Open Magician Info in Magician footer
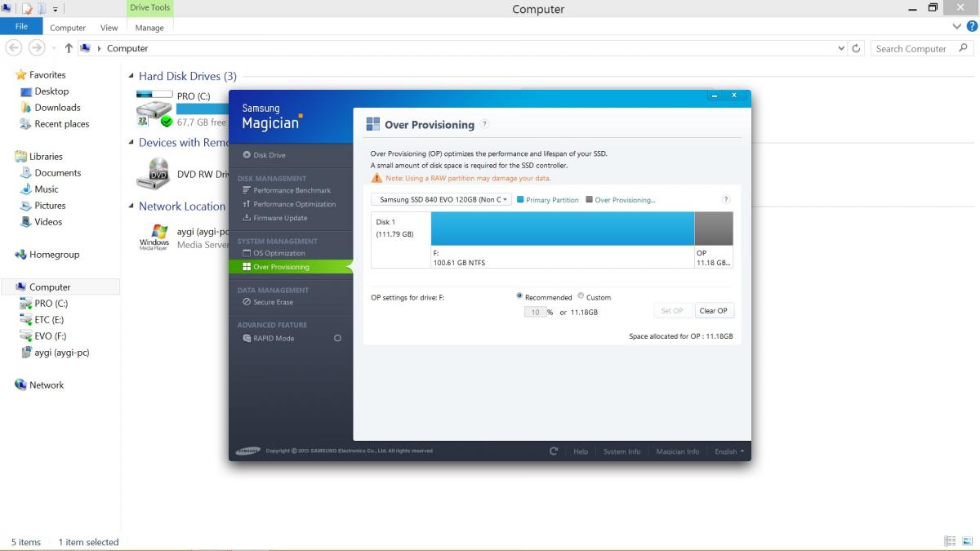Screen dimensions: 980x551 (x=678, y=451)
